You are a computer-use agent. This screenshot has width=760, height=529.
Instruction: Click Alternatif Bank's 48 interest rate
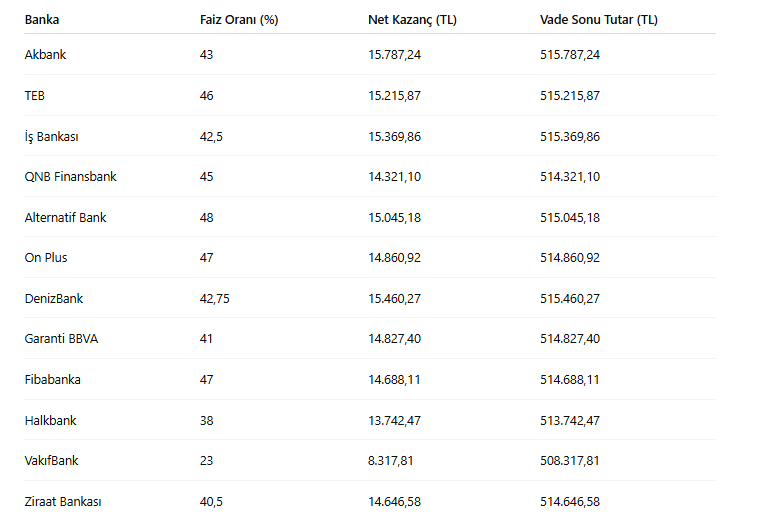point(207,217)
